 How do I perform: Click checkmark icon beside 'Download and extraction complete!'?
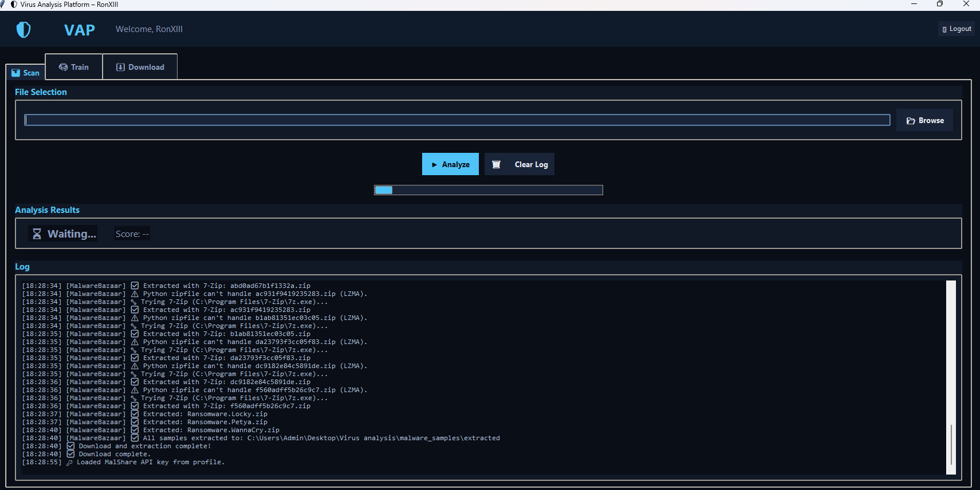[70, 446]
